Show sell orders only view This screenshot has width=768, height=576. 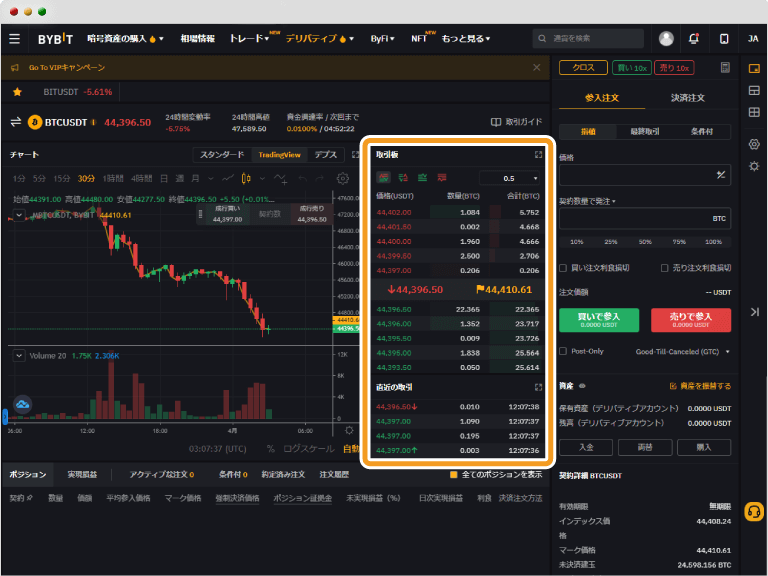pos(442,177)
